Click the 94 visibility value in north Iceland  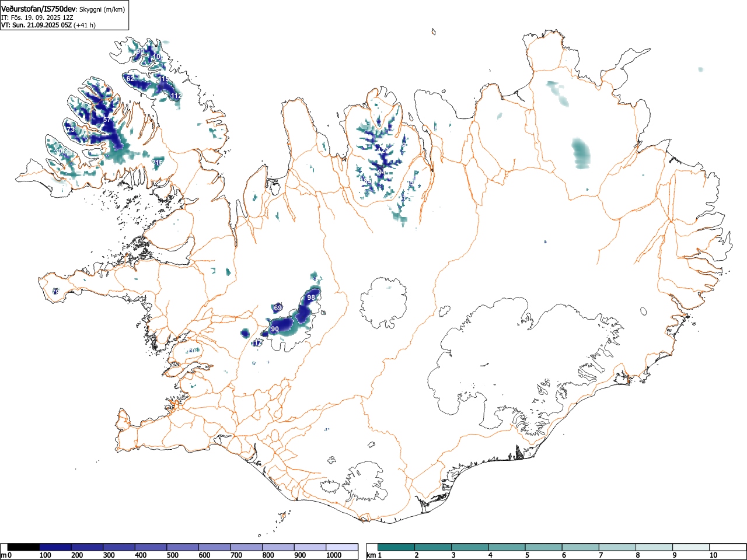pyautogui.click(x=381, y=172)
